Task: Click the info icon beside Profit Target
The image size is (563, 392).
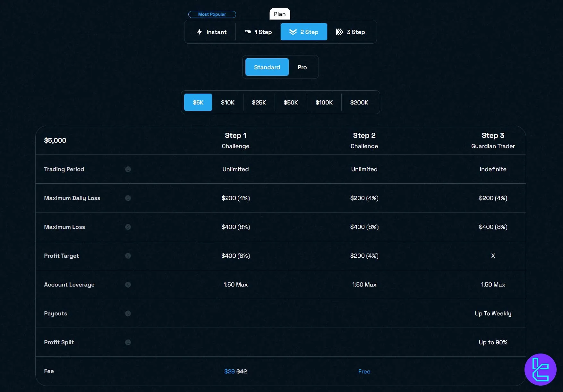Action: coord(128,256)
